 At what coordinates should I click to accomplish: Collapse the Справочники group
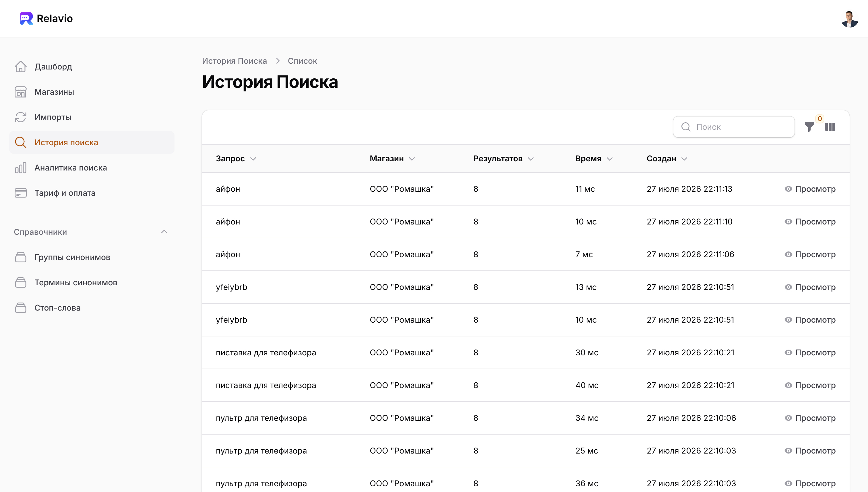[x=164, y=232]
